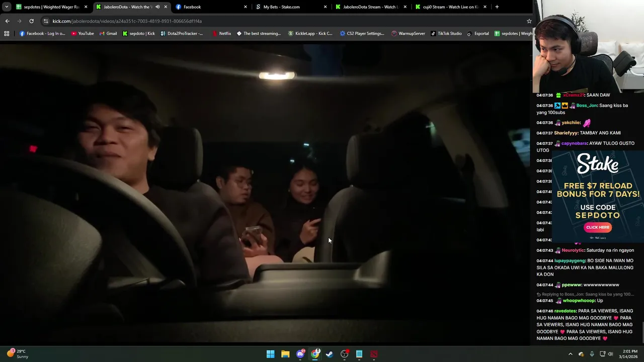Open Steam from the taskbar
Viewport: 644px width, 362px height.
(330, 354)
